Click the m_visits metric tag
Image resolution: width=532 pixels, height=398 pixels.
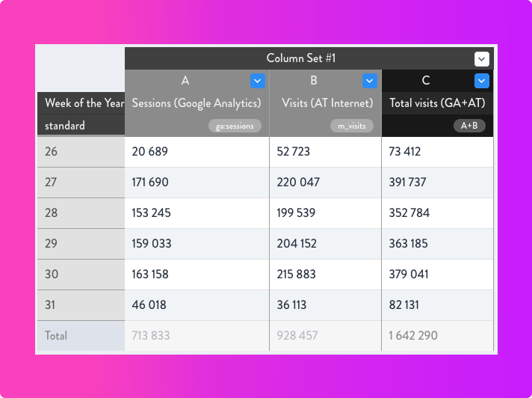tap(352, 126)
